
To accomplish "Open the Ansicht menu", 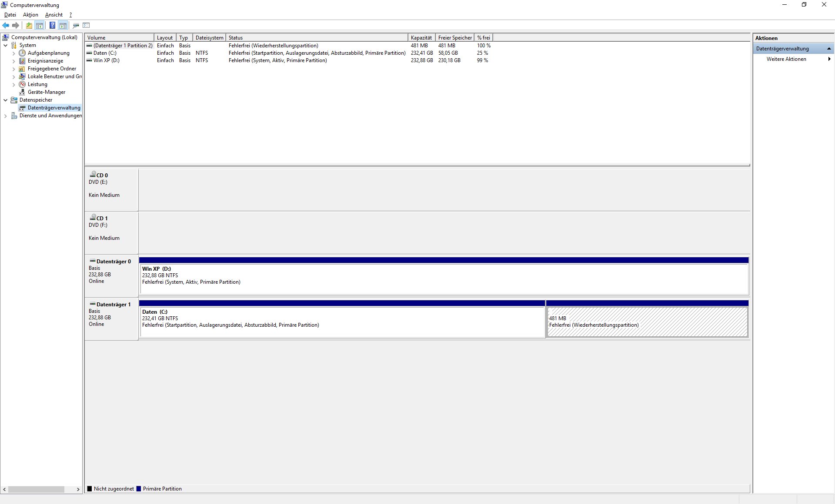I will [53, 15].
